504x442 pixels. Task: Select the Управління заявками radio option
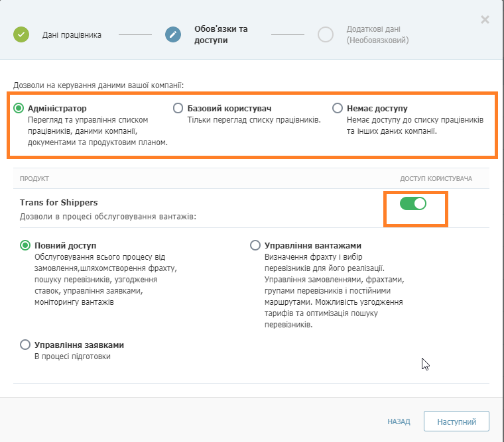coord(25,345)
